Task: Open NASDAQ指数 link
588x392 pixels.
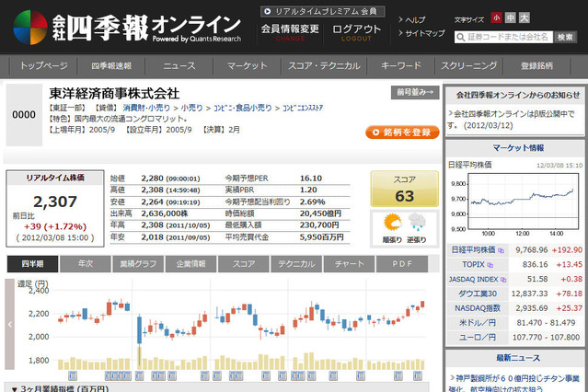Action: (x=478, y=308)
